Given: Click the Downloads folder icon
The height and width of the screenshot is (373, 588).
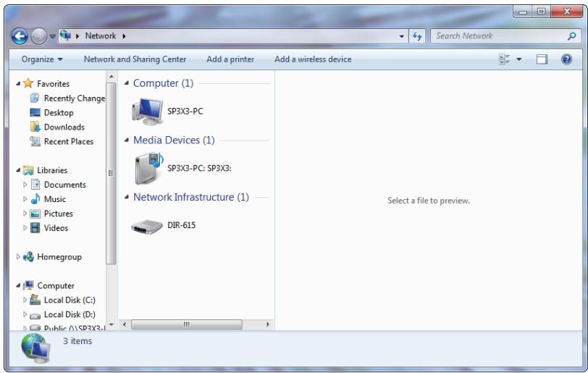Looking at the screenshot, I should (35, 127).
